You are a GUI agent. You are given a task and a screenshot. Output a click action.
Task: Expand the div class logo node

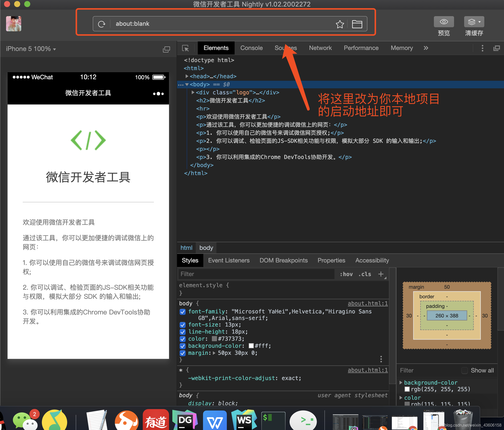(193, 92)
